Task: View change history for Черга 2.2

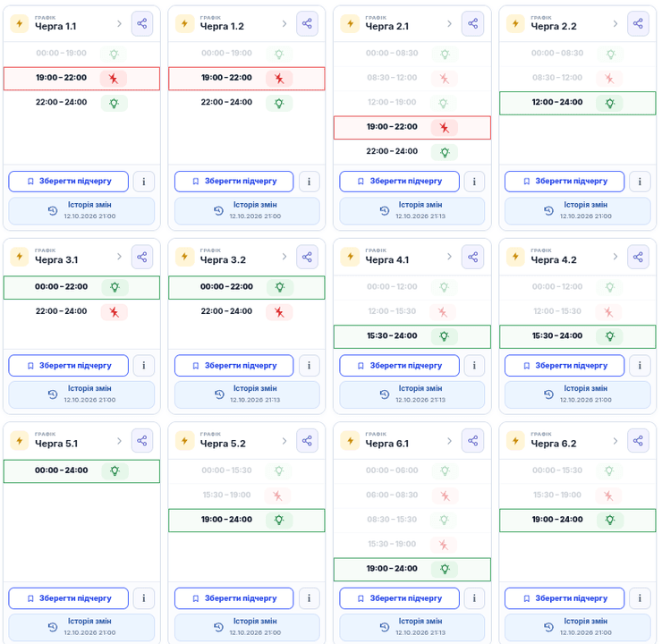Action: click(578, 210)
